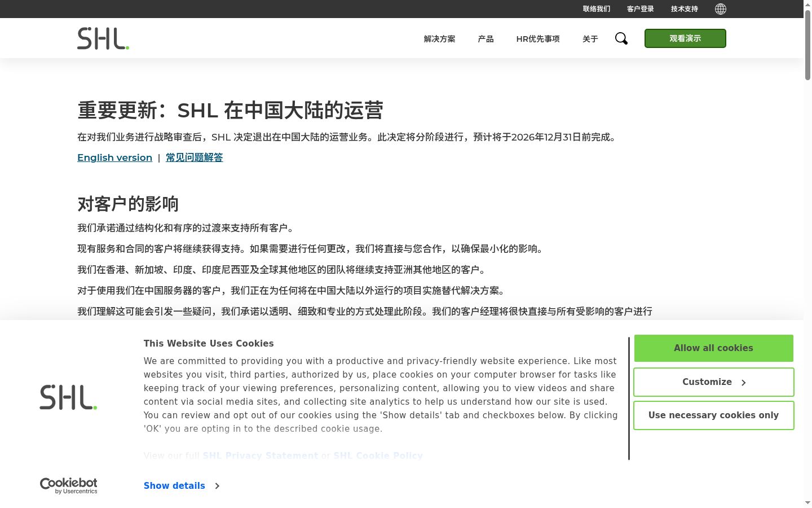The image size is (812, 508).
Task: Click the This Website Uses Cookies title
Action: pos(209,343)
